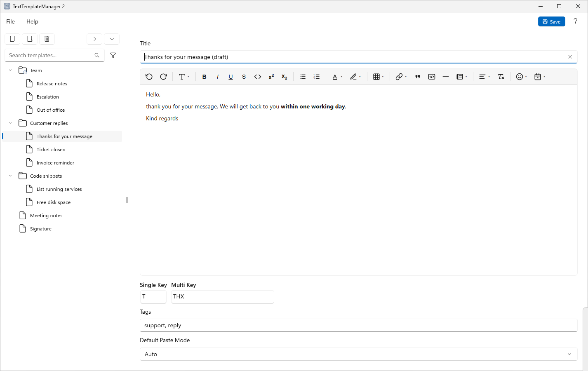The width and height of the screenshot is (588, 371).
Task: Insert a horizontal rule
Action: pyautogui.click(x=446, y=77)
